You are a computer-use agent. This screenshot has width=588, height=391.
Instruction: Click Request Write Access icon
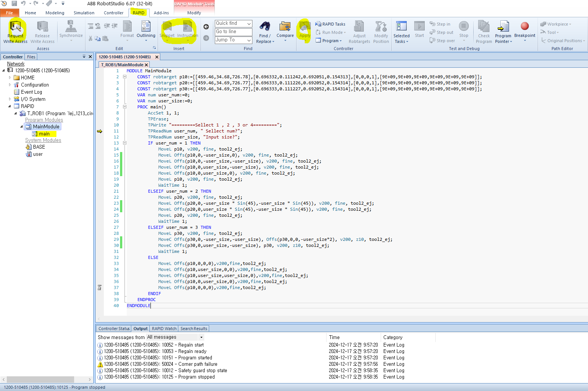(15, 27)
